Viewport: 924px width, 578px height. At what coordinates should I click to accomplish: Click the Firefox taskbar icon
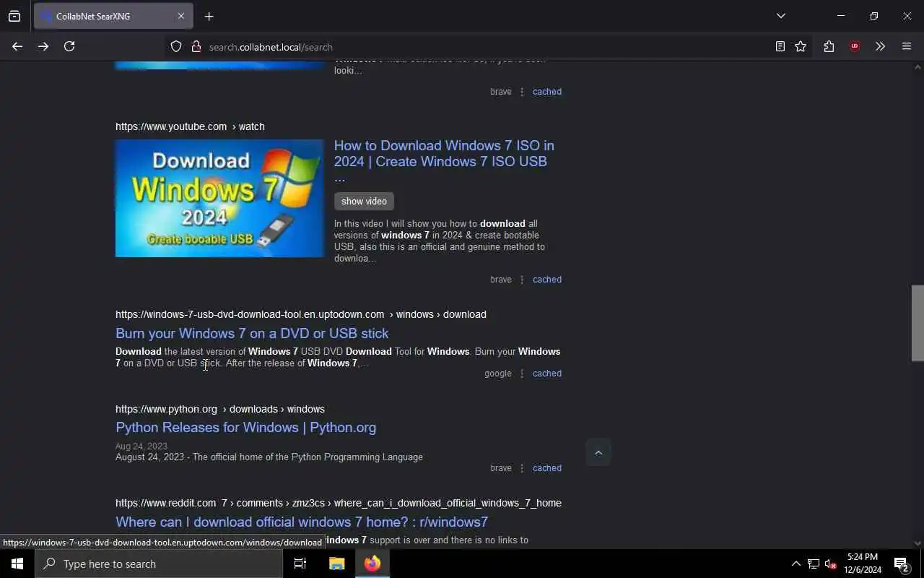tap(372, 564)
